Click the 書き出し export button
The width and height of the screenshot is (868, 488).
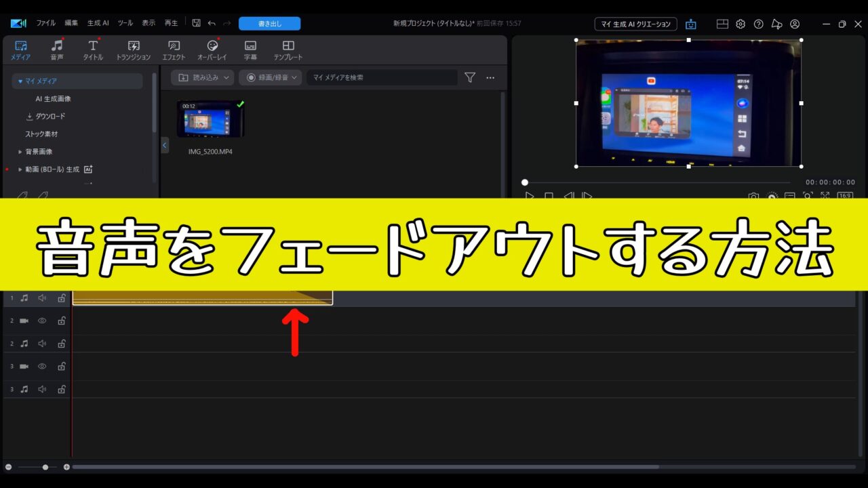tap(269, 24)
